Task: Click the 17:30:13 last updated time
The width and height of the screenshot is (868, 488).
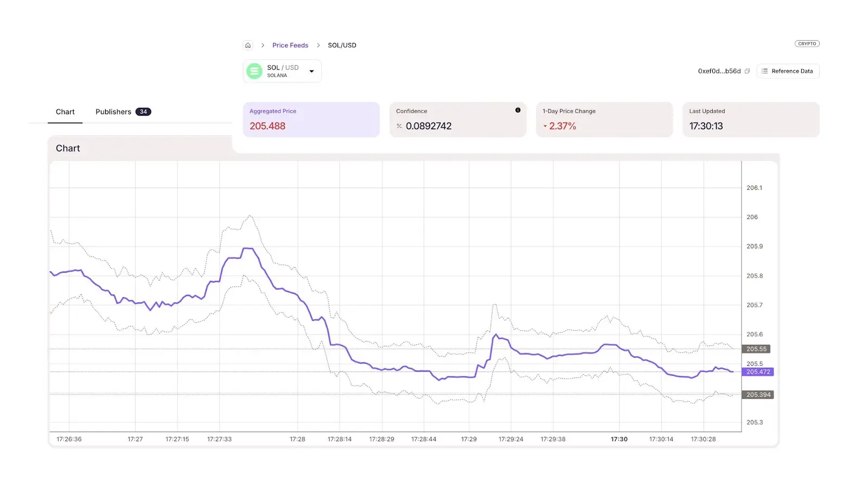Action: pos(706,126)
